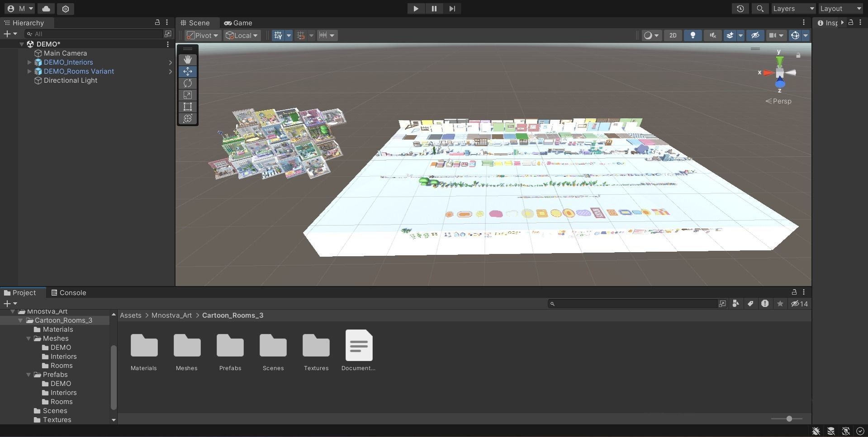Open Undo History
Viewport: 868px width, 437px height.
[x=740, y=9]
